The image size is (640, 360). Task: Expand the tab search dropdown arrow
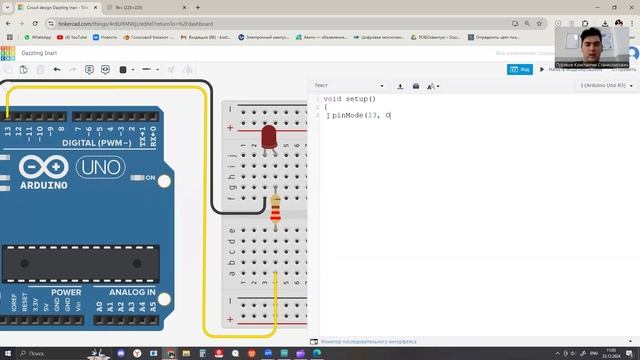(x=7, y=7)
